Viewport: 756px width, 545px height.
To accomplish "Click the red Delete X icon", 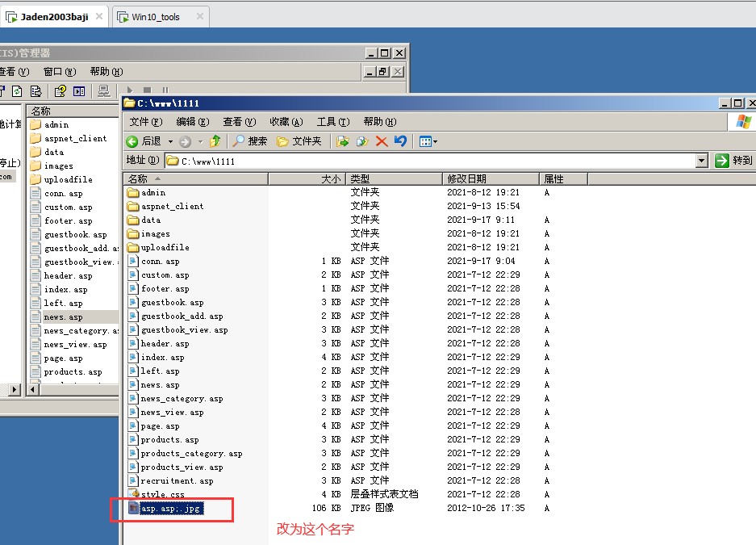I will [x=382, y=141].
